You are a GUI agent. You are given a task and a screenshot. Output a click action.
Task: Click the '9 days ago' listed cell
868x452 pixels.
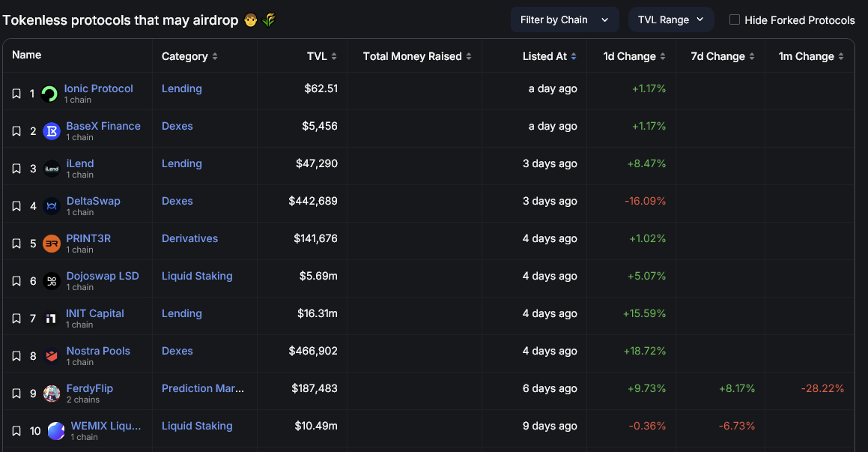tap(550, 426)
